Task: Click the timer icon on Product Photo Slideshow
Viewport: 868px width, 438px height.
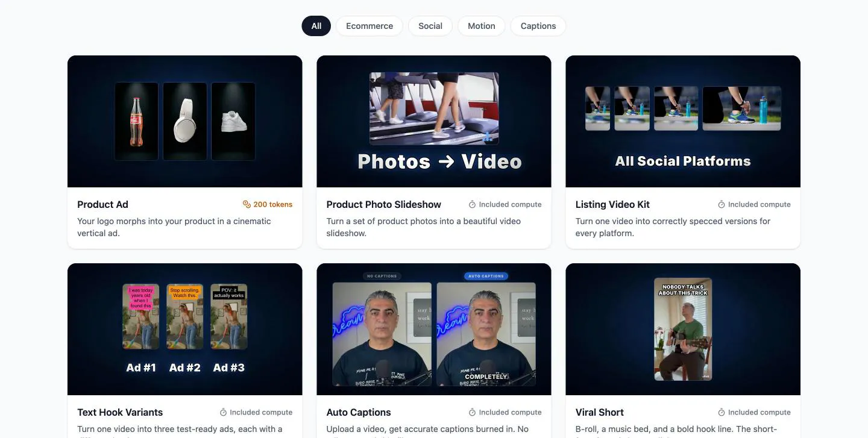Action: 473,205
